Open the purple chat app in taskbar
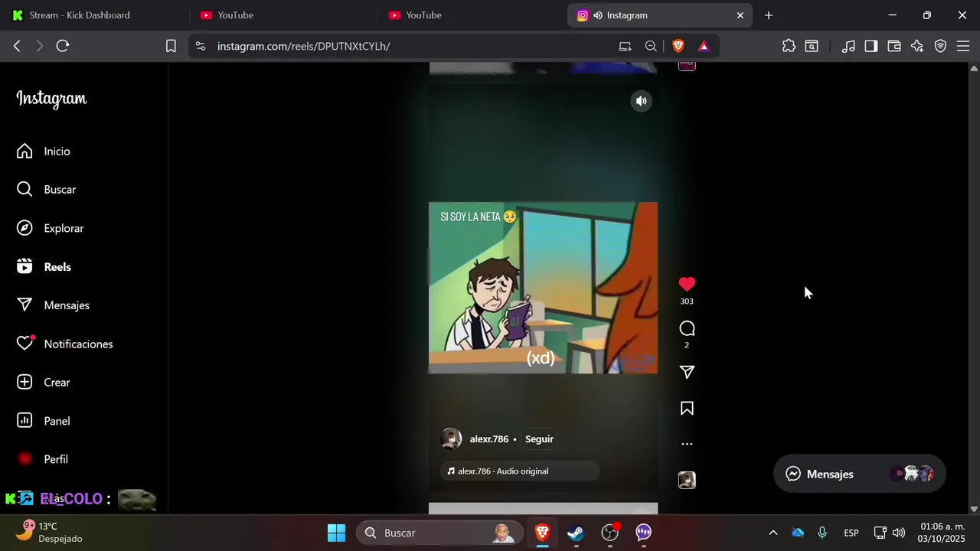980x551 pixels. pyautogui.click(x=644, y=533)
